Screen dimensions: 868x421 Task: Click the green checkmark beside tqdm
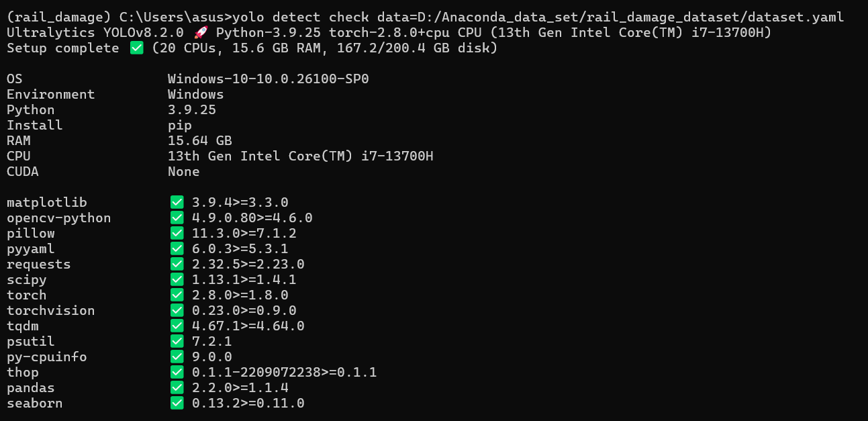coord(177,326)
